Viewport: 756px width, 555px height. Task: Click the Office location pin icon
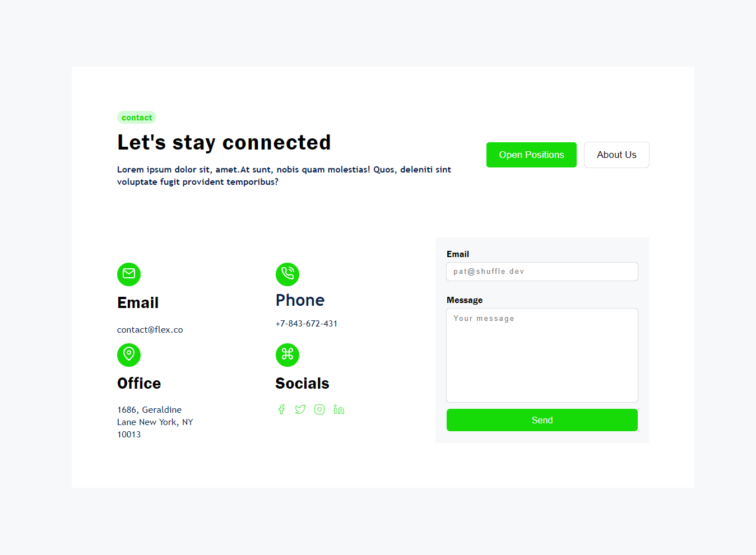[x=129, y=355]
